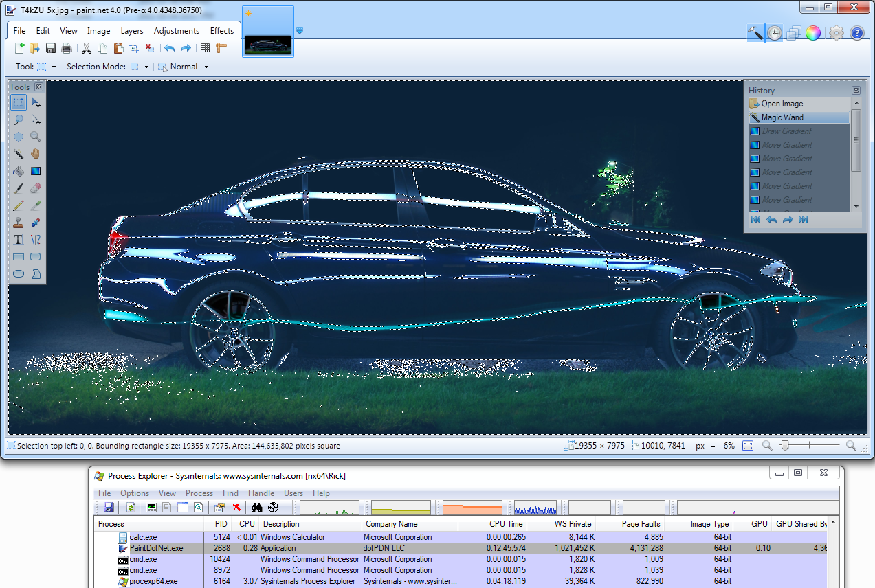Select the Eraser tool
This screenshot has height=588, width=875.
[36, 188]
